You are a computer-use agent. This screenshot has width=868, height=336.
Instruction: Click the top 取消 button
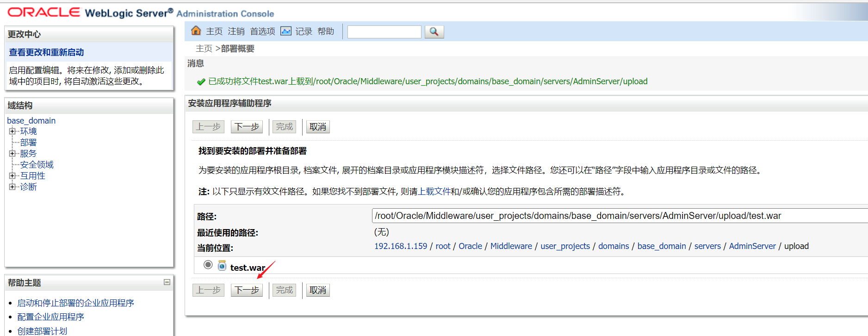pyautogui.click(x=318, y=127)
